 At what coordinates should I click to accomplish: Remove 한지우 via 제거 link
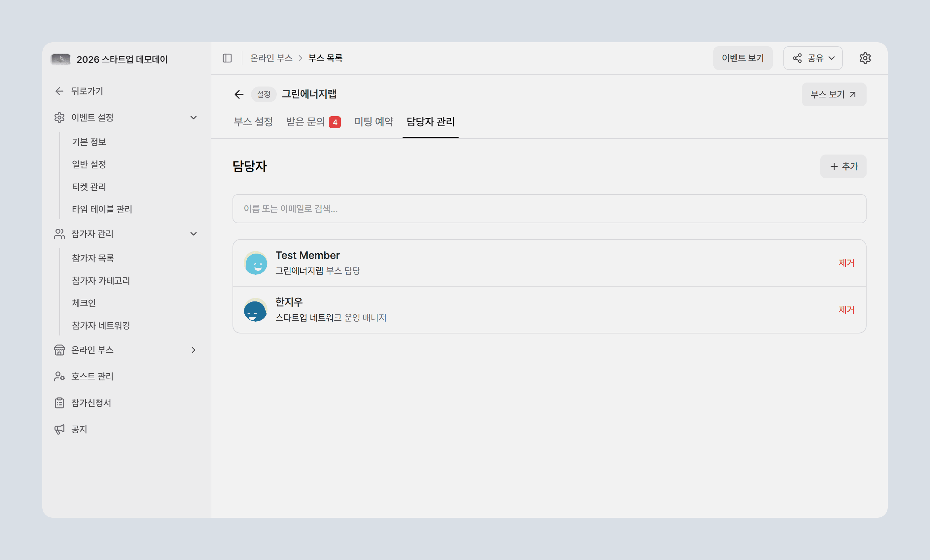846,310
